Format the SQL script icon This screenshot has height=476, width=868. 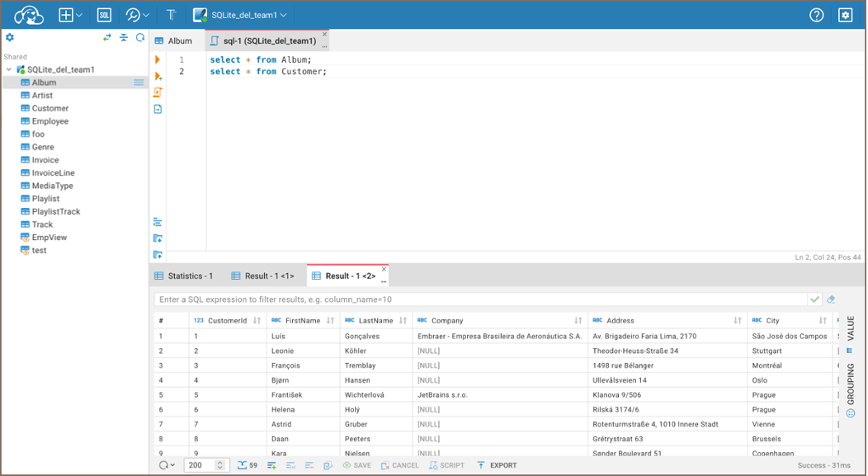pos(158,223)
